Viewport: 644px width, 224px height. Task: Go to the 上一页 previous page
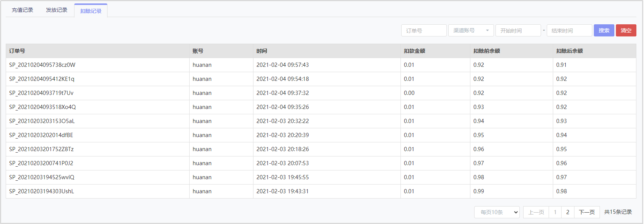tap(536, 212)
